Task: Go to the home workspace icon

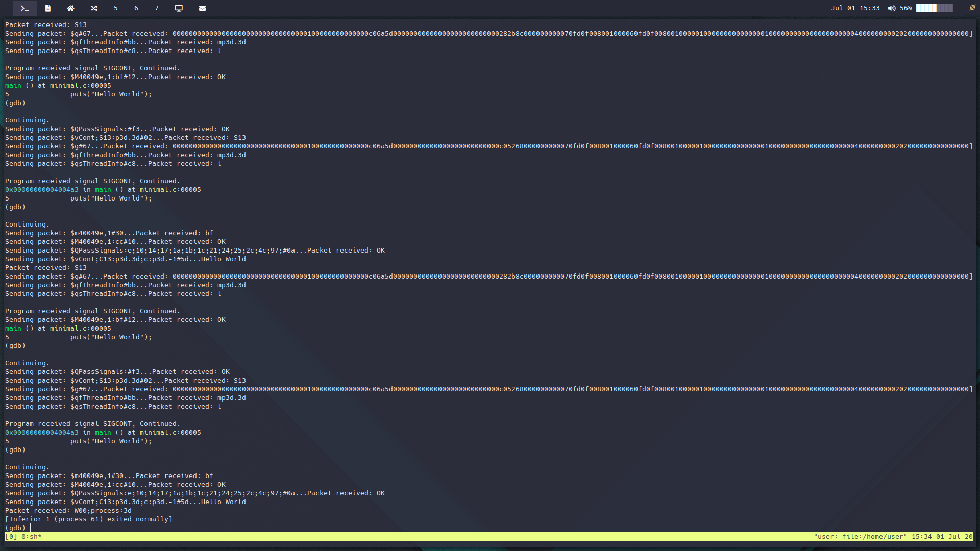Action: 70,8
